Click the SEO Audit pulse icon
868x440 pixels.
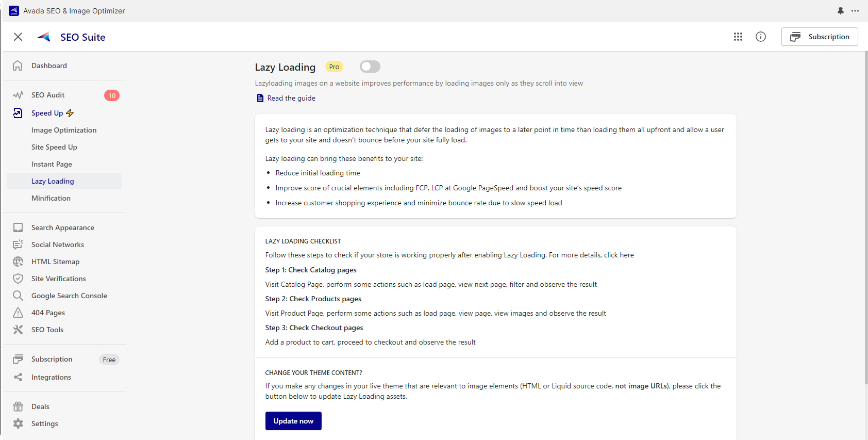point(18,95)
